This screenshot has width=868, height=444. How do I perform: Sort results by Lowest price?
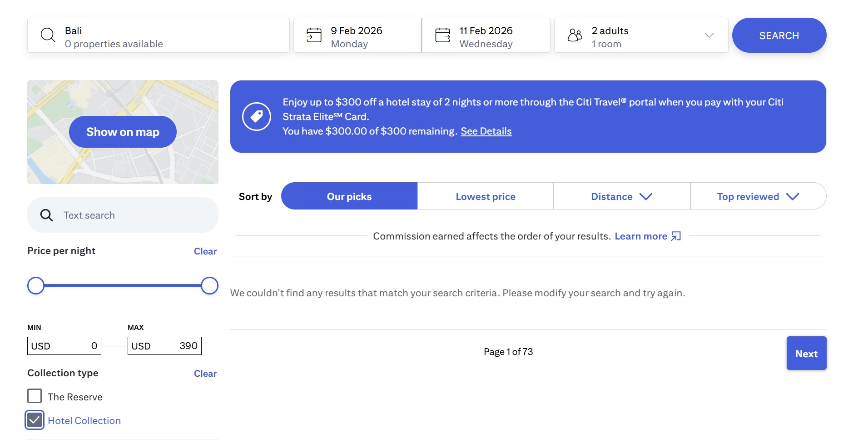485,196
